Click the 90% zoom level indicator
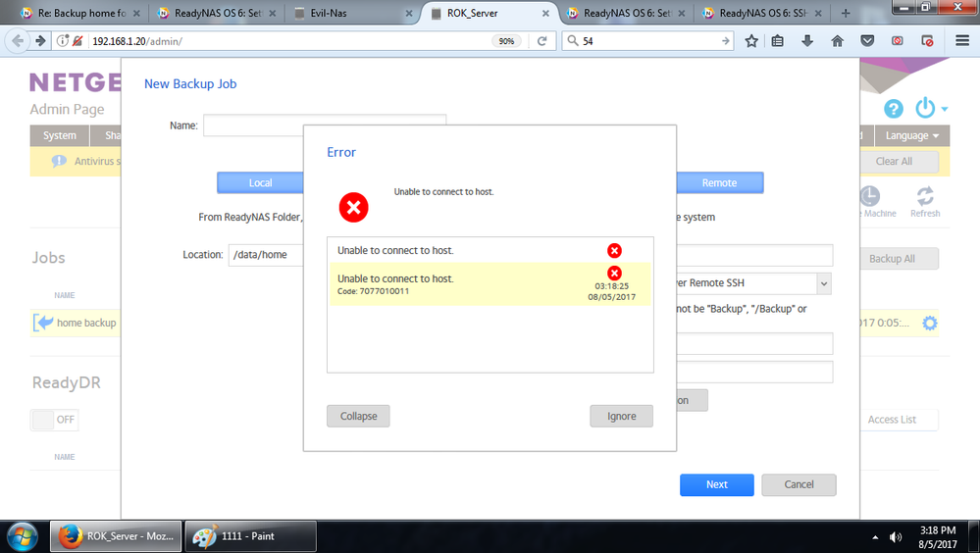Viewport: 980px width, 553px height. tap(506, 41)
